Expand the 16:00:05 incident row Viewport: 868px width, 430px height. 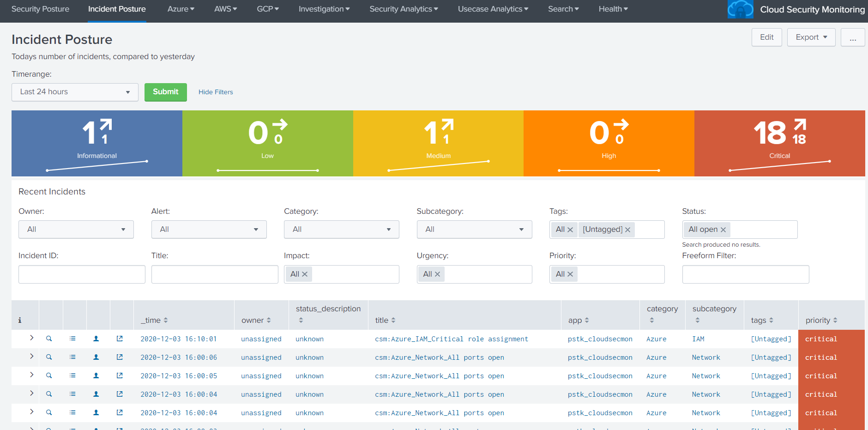tap(31, 375)
